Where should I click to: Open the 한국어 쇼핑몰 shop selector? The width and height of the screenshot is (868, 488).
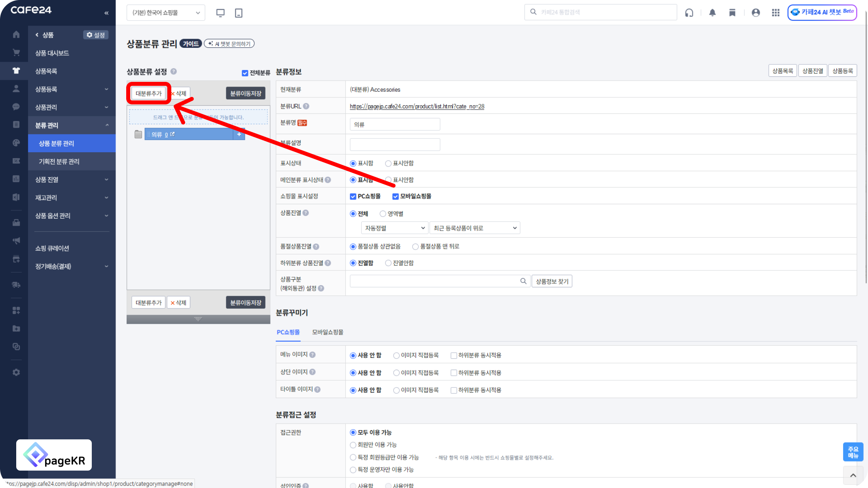(x=166, y=13)
